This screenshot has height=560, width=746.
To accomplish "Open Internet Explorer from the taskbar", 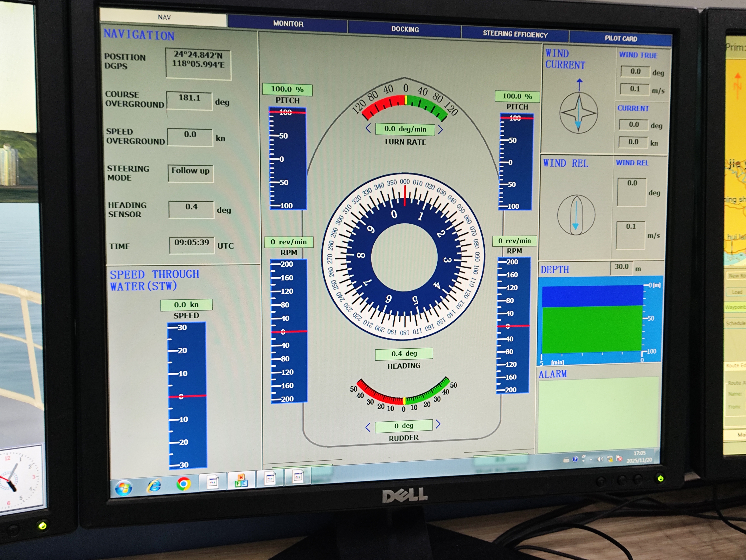I will pos(154,485).
